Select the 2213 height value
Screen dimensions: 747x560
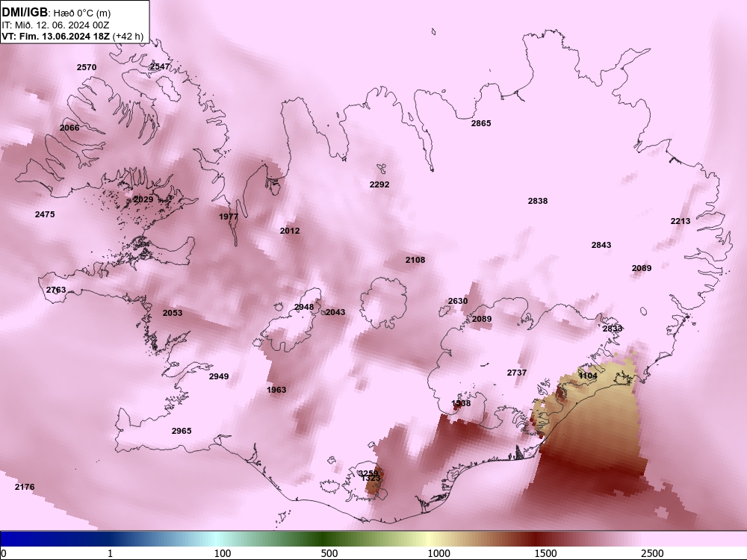(x=681, y=221)
